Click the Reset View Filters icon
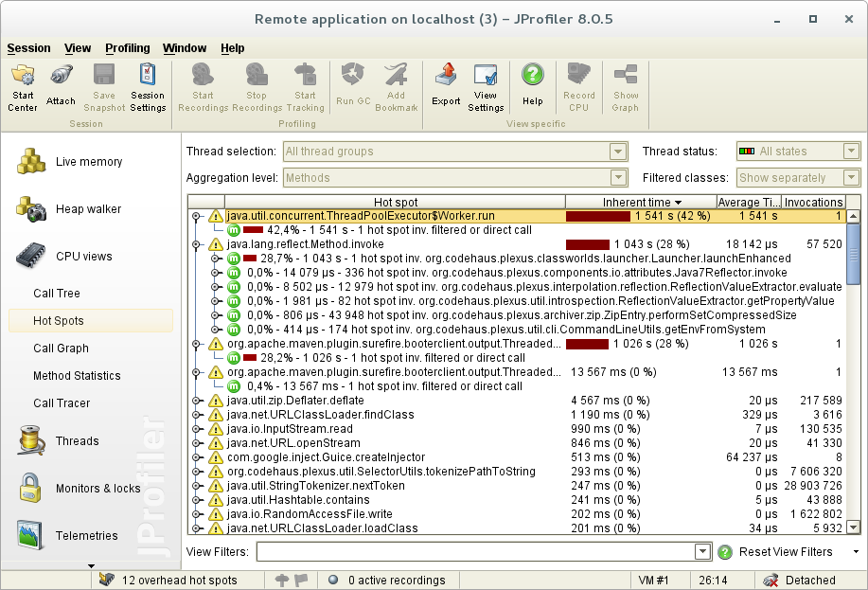 725,552
